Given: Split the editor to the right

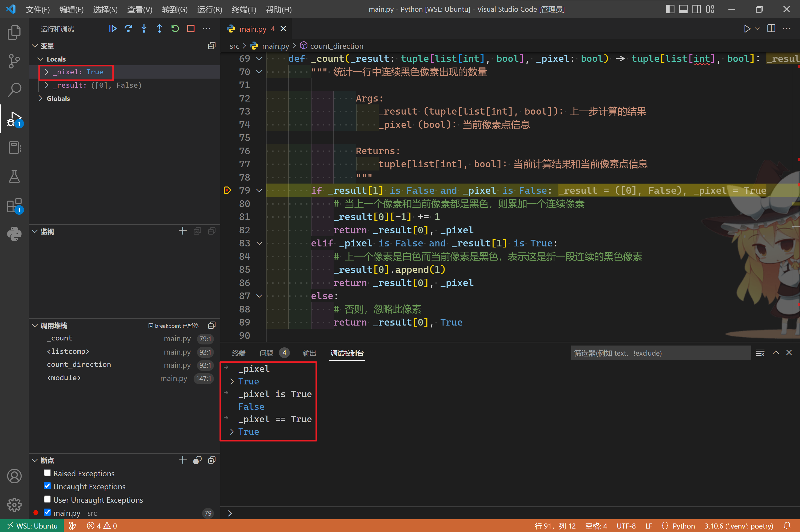Looking at the screenshot, I should point(771,29).
